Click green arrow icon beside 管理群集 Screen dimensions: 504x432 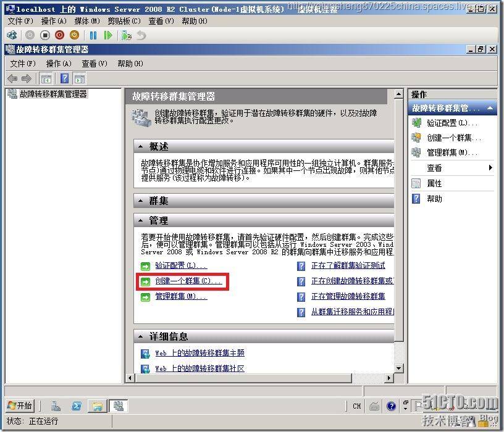[146, 297]
